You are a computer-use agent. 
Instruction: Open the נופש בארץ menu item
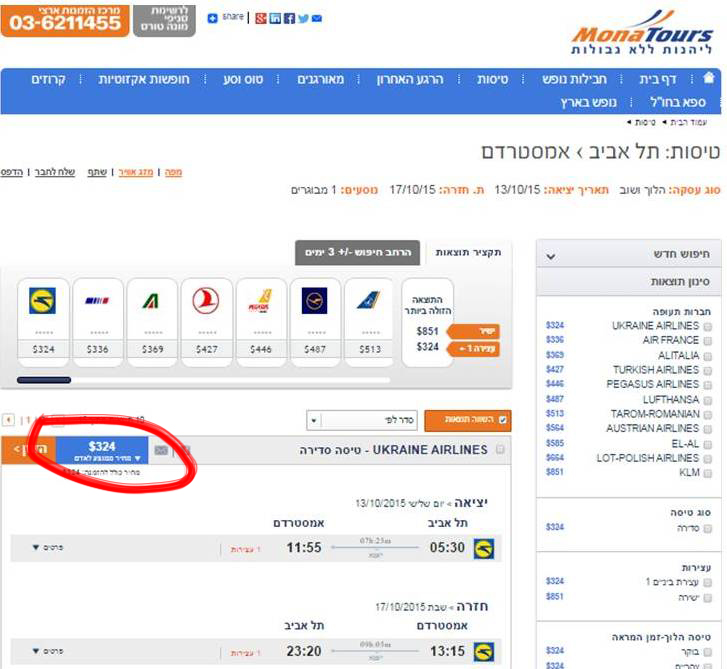(x=588, y=102)
